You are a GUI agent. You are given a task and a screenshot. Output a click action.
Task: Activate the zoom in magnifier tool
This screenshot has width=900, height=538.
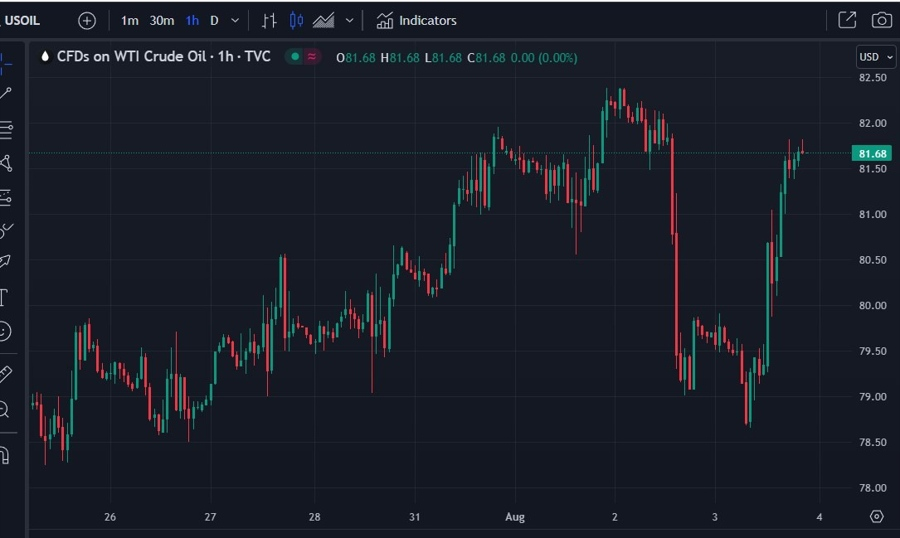(x=4, y=409)
